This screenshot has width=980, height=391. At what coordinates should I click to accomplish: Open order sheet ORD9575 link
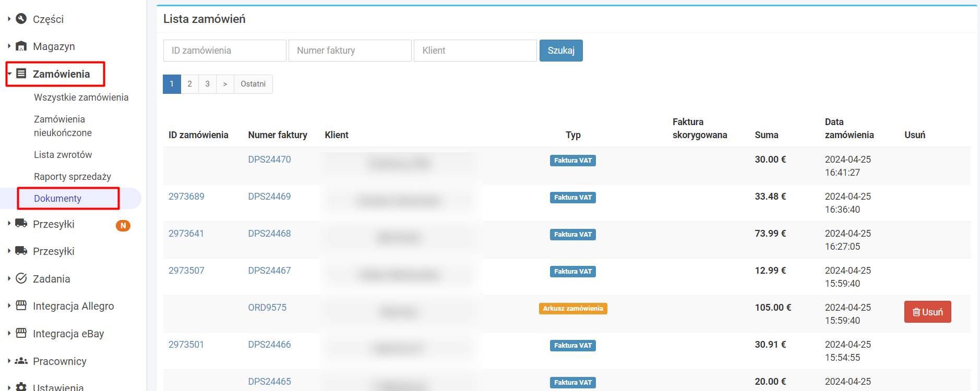pyautogui.click(x=267, y=308)
